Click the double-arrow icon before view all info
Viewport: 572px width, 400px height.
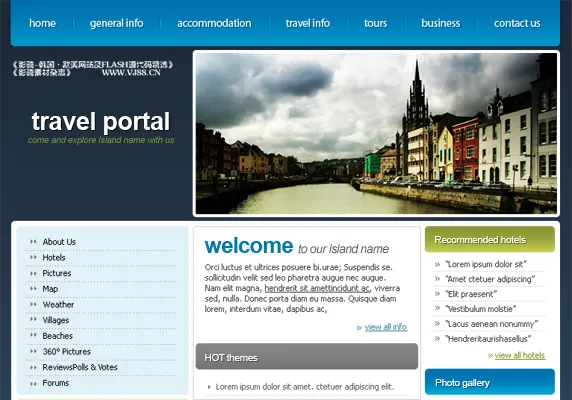click(x=359, y=328)
